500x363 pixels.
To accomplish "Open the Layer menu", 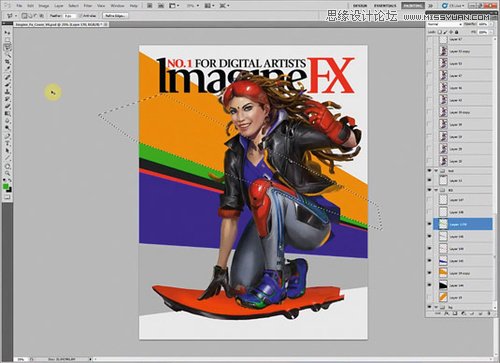I will (59, 6).
